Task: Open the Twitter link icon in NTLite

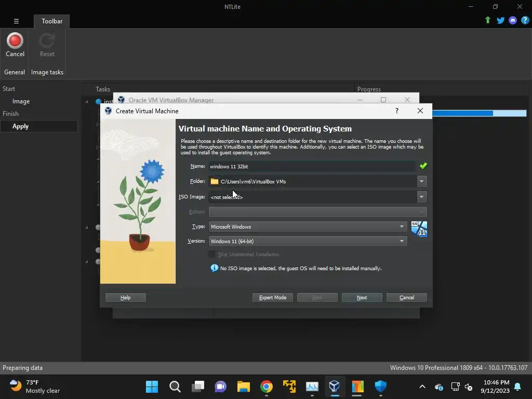Action: [500, 20]
